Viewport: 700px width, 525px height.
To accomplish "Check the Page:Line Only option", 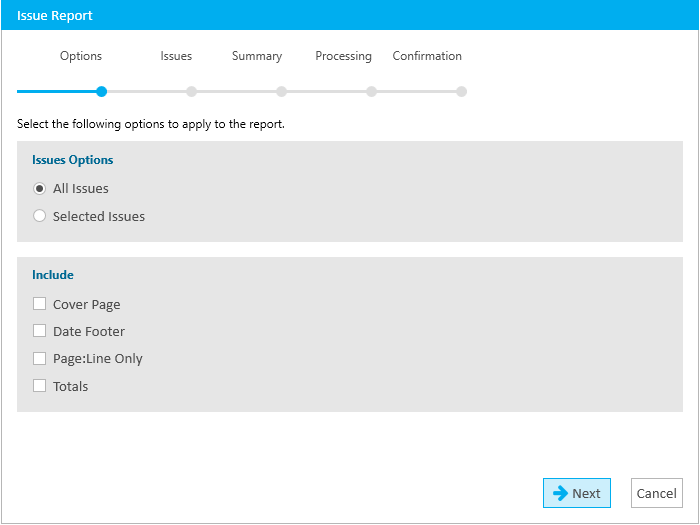I will coord(39,358).
